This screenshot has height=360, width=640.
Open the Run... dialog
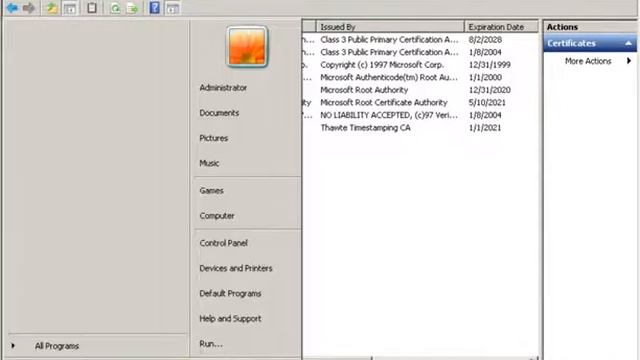(x=211, y=344)
